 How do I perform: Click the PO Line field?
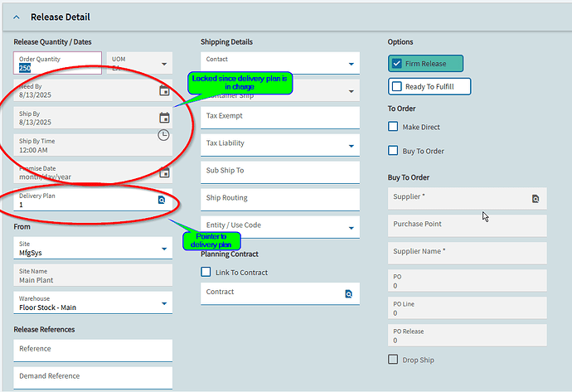[x=468, y=307]
